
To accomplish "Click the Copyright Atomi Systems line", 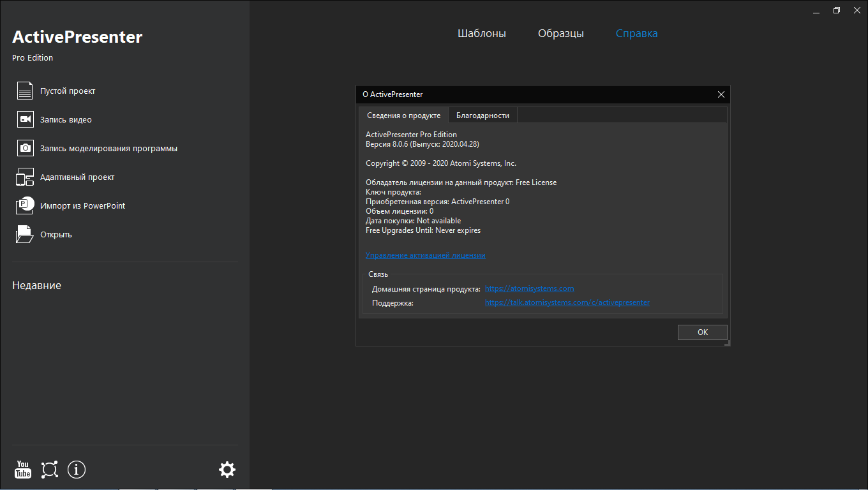I will click(x=441, y=163).
